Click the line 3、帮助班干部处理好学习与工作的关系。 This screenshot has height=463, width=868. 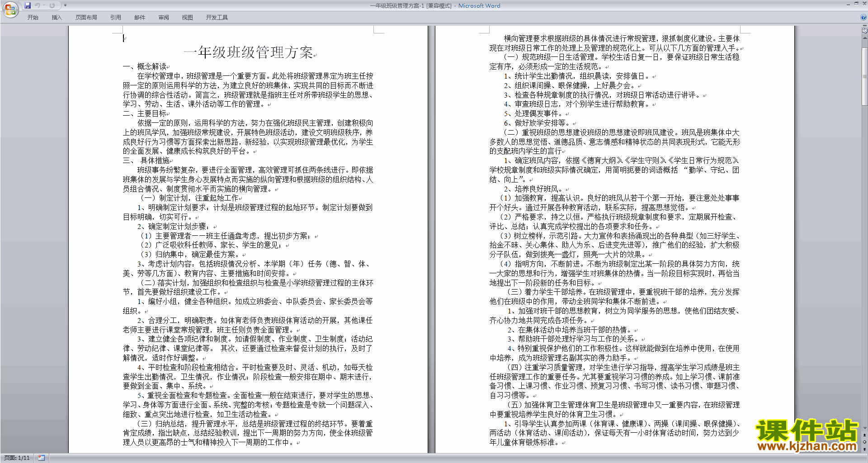click(573, 339)
